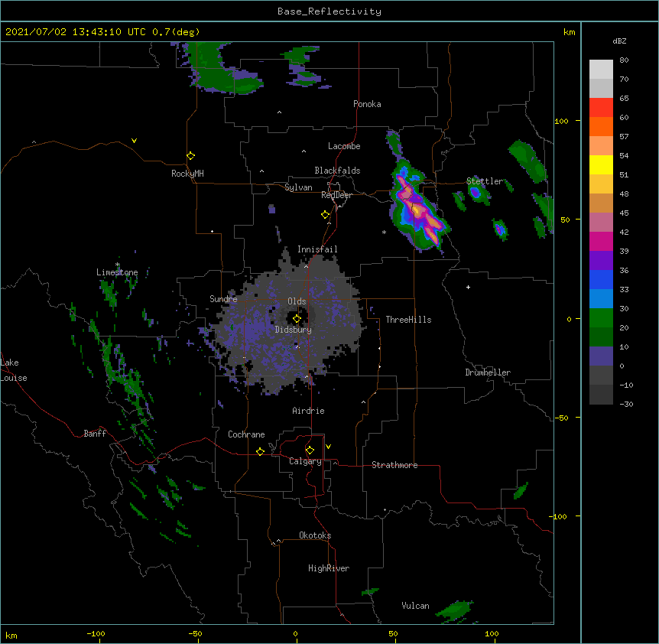Click the Blackfalds city label
The image size is (659, 644).
337,171
